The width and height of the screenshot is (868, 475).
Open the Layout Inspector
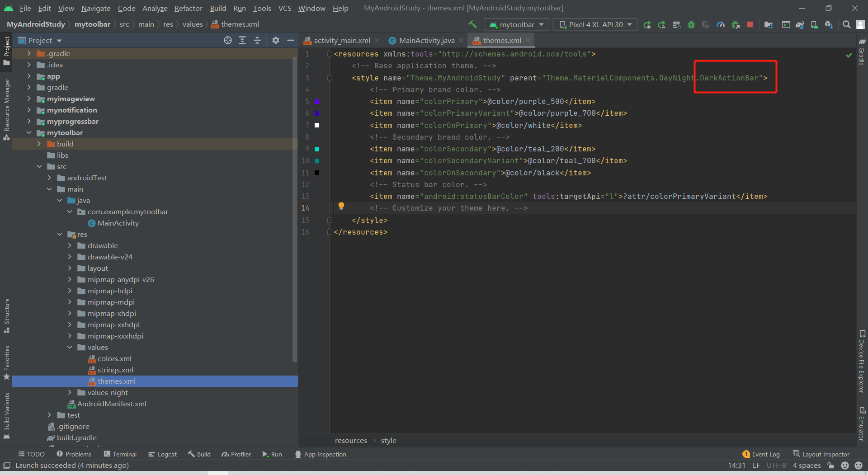(825, 454)
